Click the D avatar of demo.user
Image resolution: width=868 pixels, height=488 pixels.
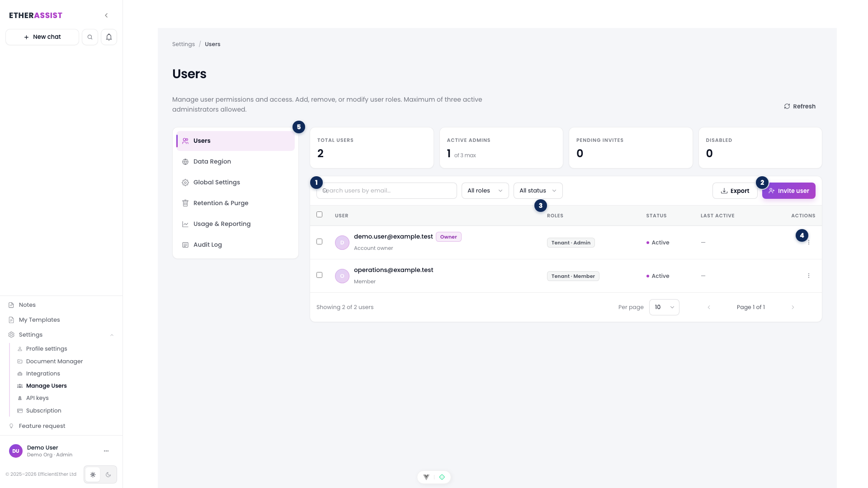342,243
